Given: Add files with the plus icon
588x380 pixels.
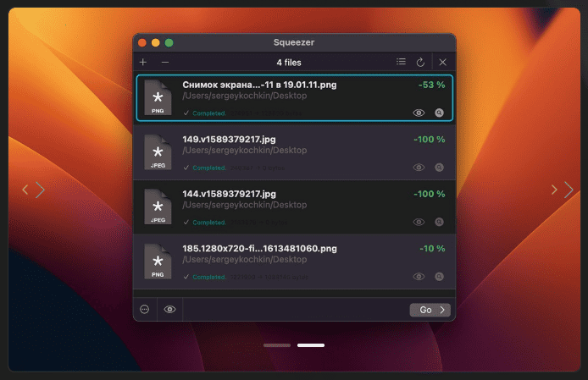Looking at the screenshot, I should [143, 63].
